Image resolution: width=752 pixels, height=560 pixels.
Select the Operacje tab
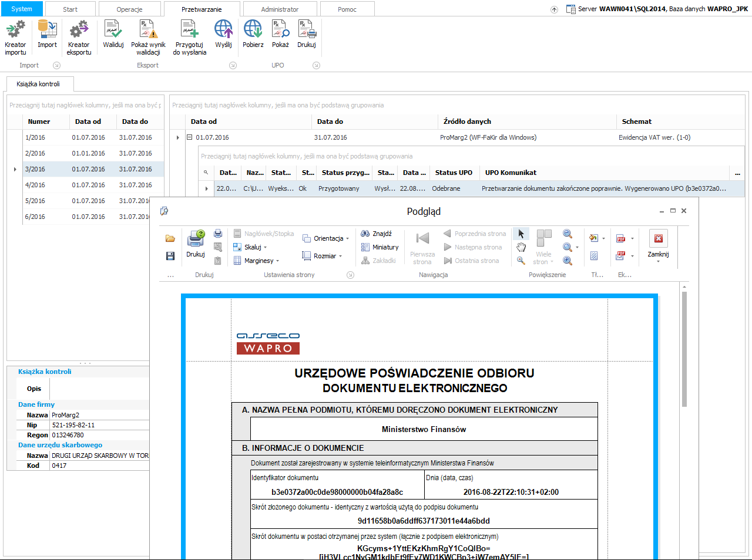tap(130, 9)
